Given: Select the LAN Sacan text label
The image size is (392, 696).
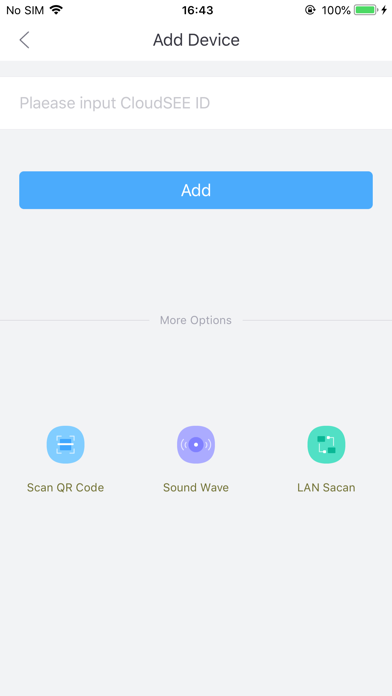Looking at the screenshot, I should point(326,487).
